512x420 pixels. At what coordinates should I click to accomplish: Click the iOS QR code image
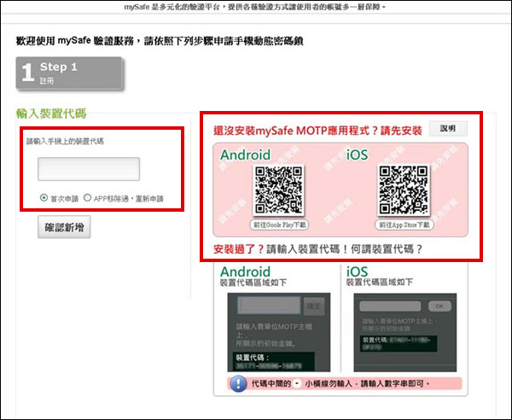pos(404,190)
